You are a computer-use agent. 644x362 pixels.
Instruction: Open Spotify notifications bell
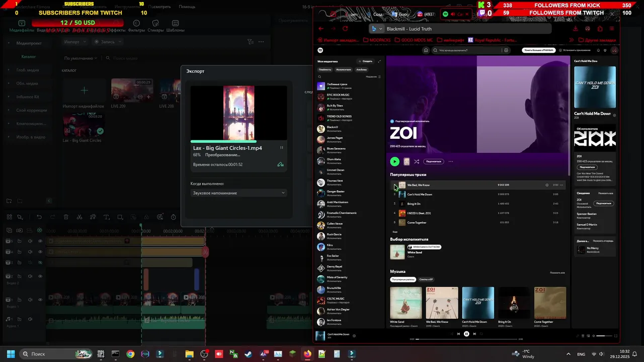[x=598, y=50]
